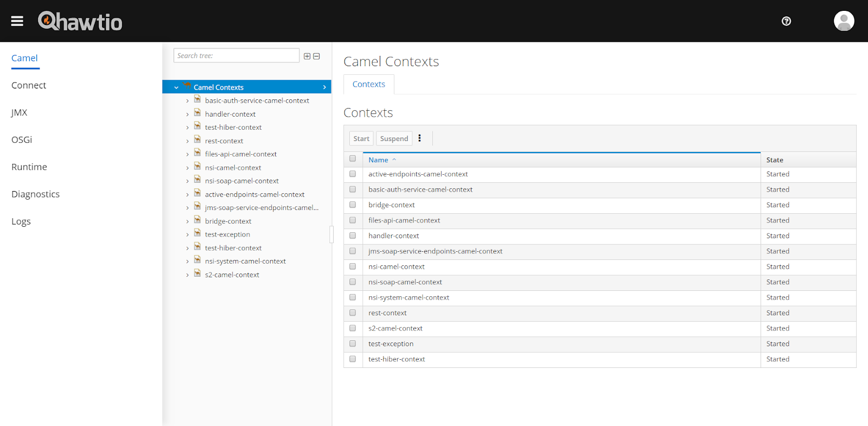Screen dimensions: 868x426
Task: Click the camel icon of Camel Contexts node
Action: tap(187, 86)
